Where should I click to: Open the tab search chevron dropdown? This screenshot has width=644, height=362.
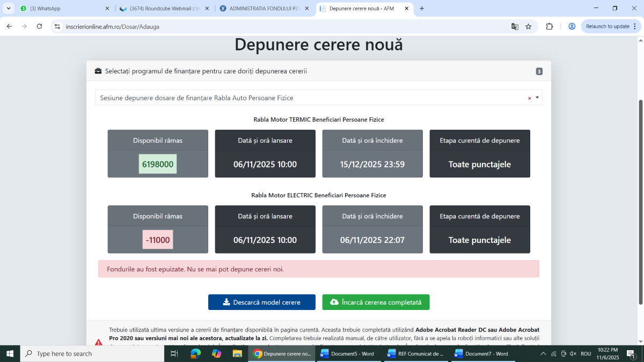9,9
